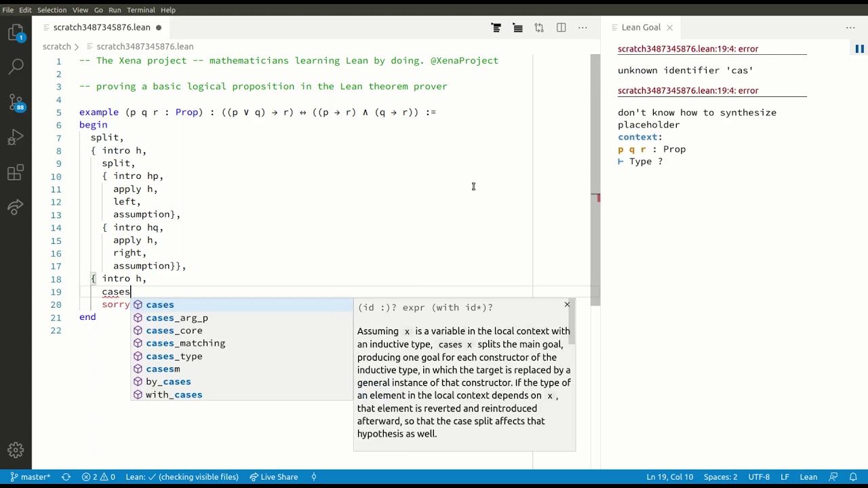Open the Explorer view in activity bar

point(16,33)
